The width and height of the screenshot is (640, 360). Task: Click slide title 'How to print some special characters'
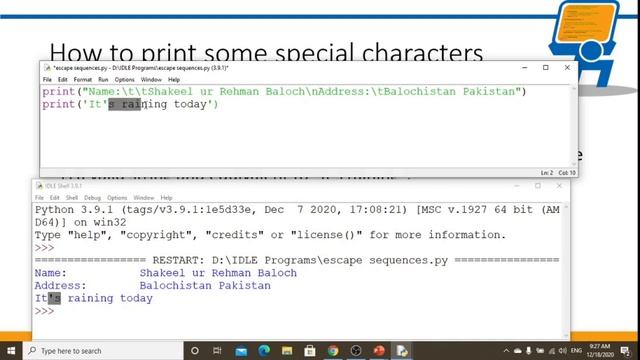click(x=266, y=52)
